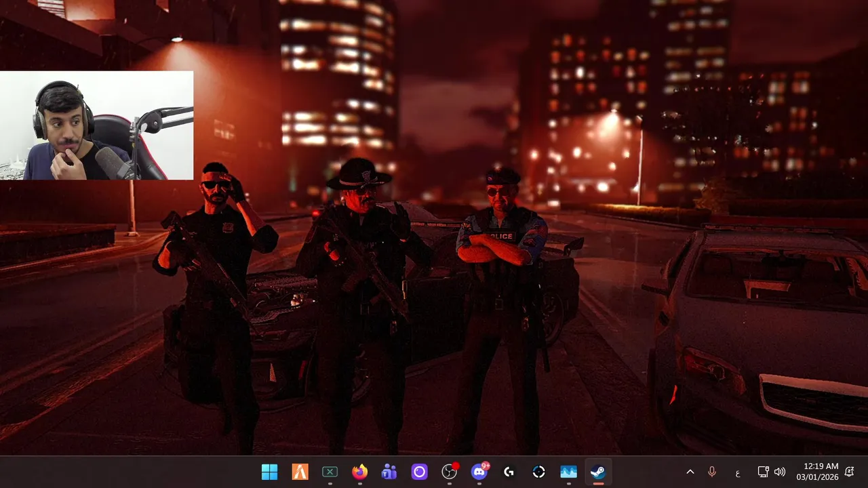Viewport: 868px width, 488px height.
Task: Open Discord with the 9+ notification badge
Action: click(x=479, y=472)
